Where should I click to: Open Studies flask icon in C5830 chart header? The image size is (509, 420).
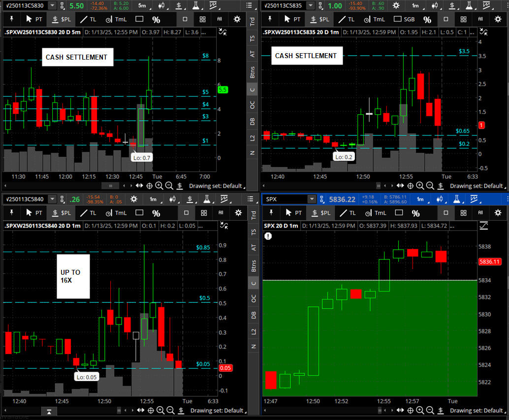click(x=196, y=5)
